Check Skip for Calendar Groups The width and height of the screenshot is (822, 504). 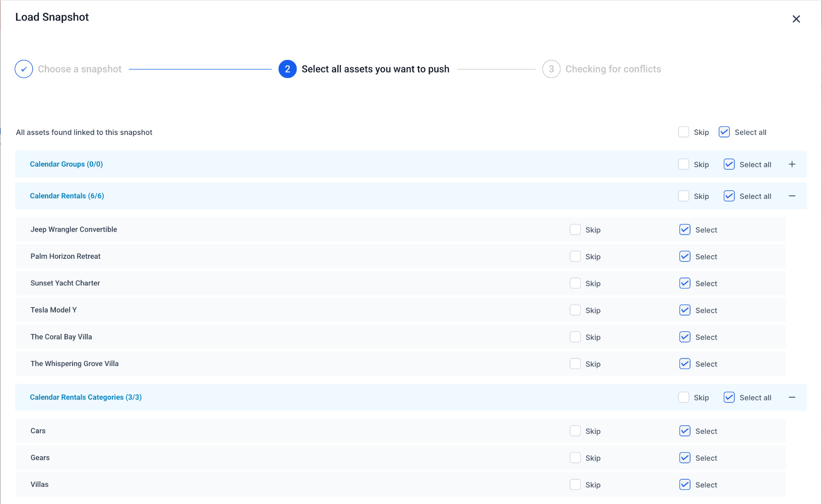(683, 164)
